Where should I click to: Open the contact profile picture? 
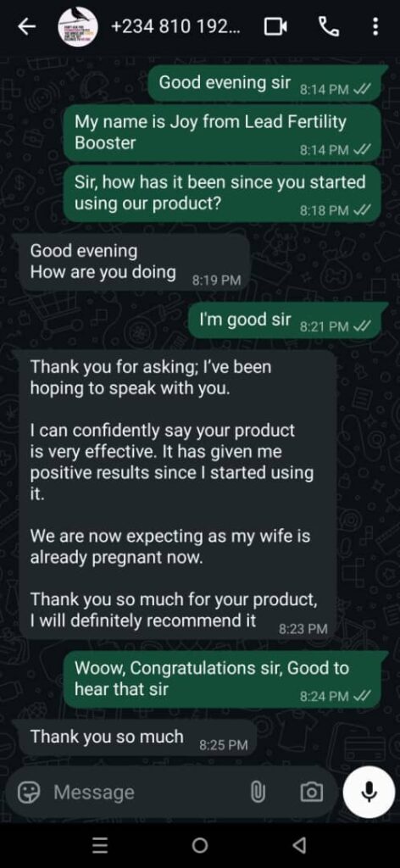pyautogui.click(x=78, y=26)
